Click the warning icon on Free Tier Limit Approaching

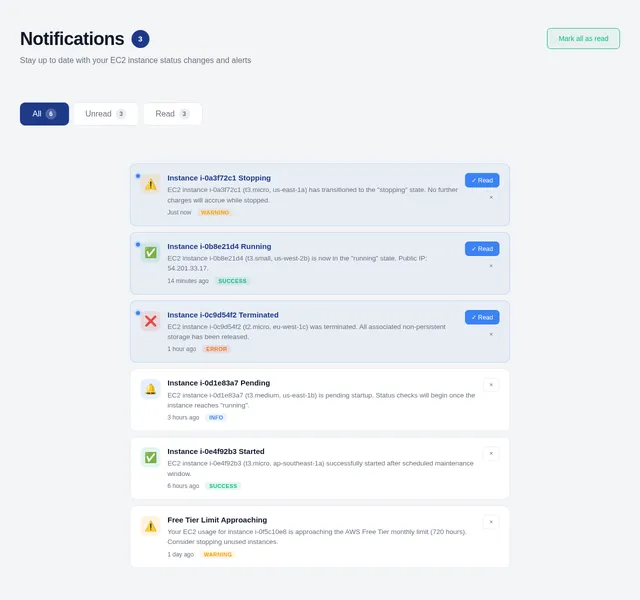151,526
